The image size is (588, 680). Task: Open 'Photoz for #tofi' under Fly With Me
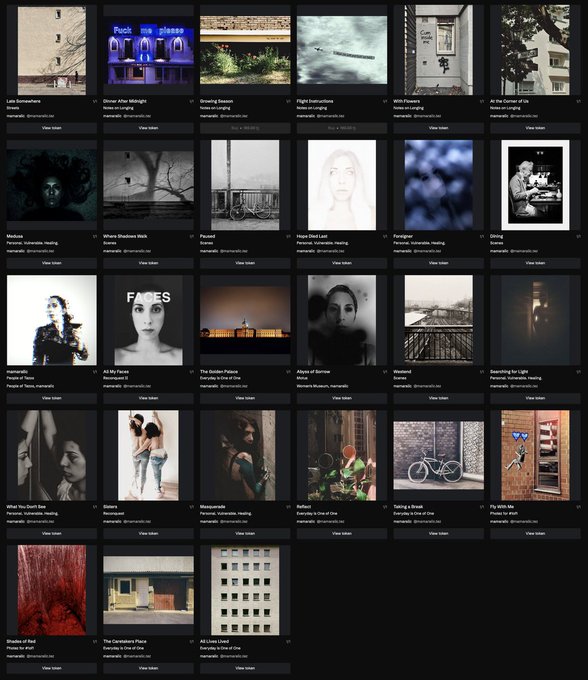click(504, 513)
